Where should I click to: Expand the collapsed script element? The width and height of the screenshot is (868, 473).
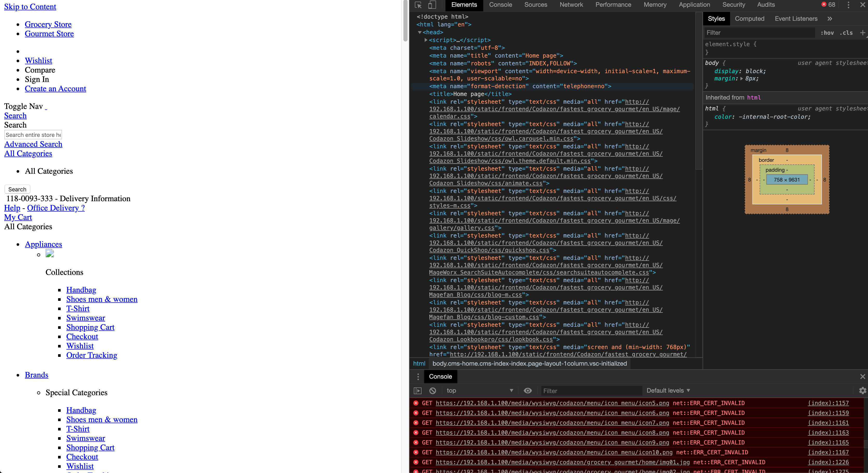pos(426,40)
